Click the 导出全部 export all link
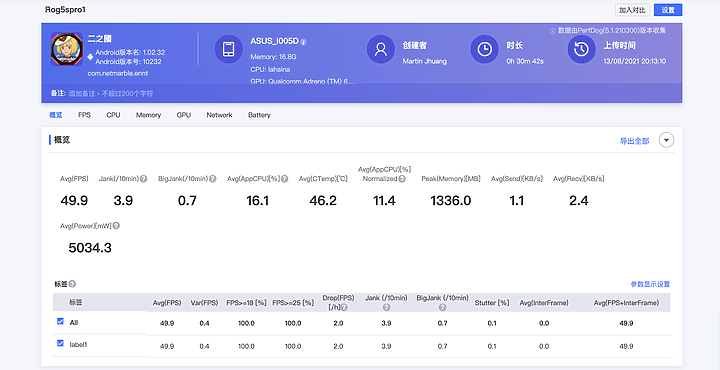 point(635,141)
